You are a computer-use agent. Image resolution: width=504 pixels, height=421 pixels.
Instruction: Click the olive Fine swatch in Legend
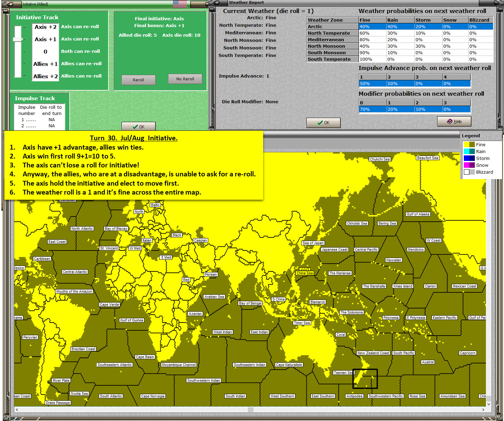tap(472, 144)
